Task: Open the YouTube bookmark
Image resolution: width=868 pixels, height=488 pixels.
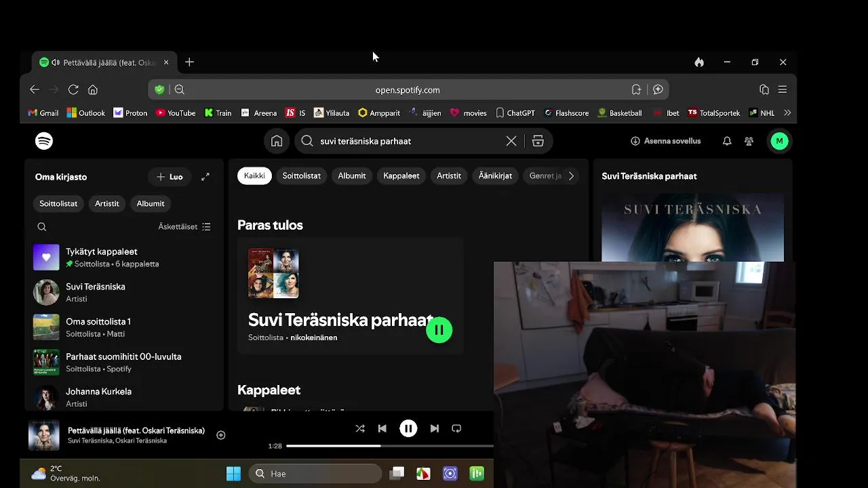Action: 176,113
